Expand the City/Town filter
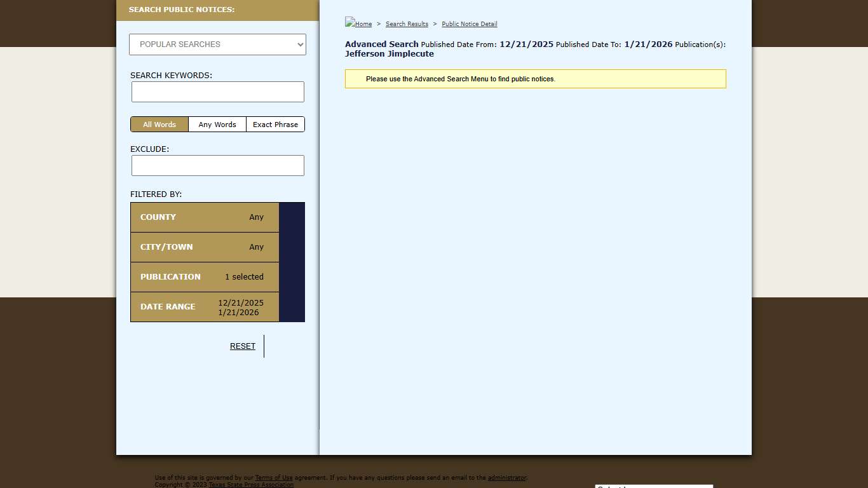Image resolution: width=868 pixels, height=488 pixels. (x=205, y=247)
